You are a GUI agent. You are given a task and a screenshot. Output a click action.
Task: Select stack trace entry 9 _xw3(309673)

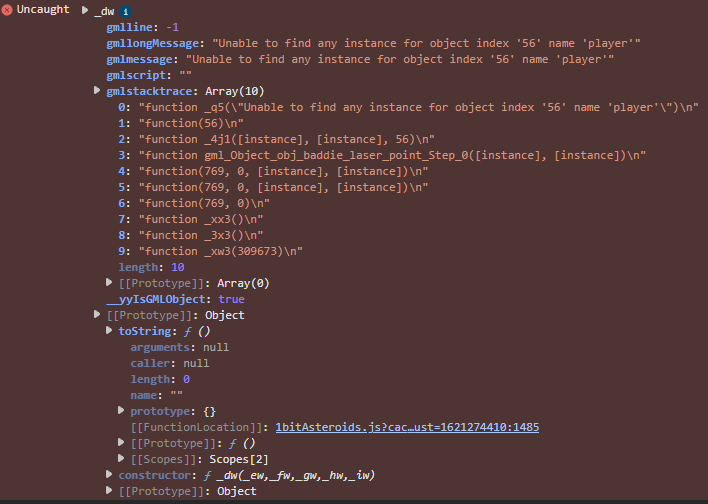click(x=221, y=251)
